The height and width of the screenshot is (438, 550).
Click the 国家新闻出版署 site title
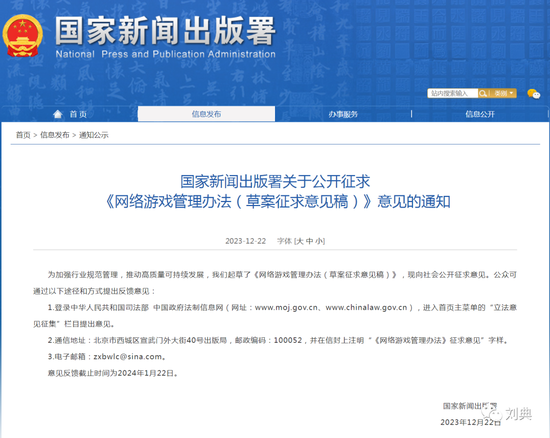[165, 31]
